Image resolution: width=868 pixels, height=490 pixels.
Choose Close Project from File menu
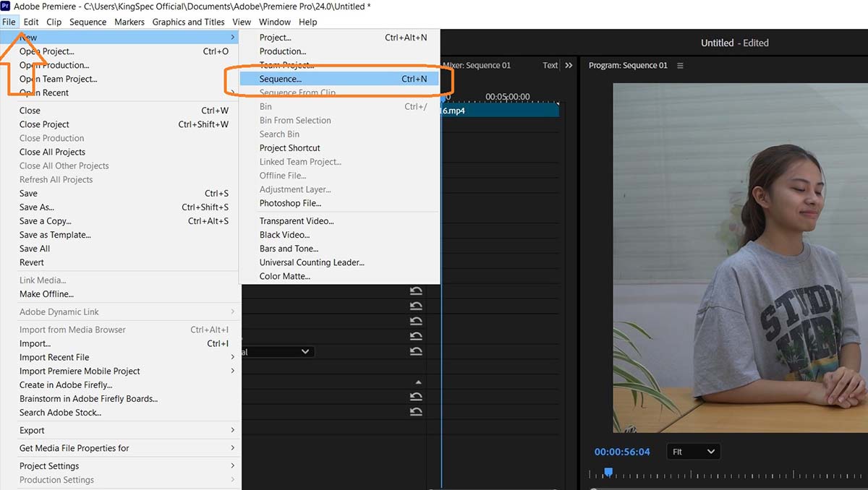[121, 124]
